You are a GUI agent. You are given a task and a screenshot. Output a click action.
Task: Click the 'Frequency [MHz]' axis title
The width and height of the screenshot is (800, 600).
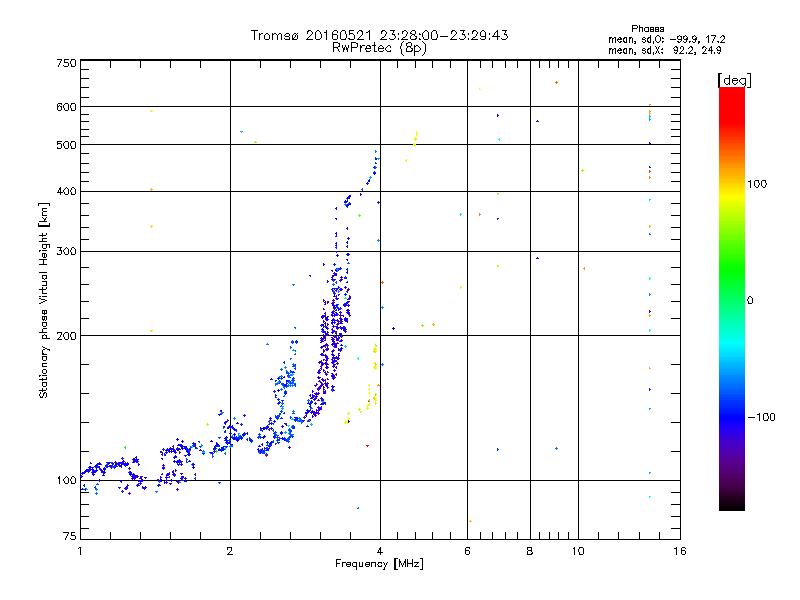pos(379,564)
